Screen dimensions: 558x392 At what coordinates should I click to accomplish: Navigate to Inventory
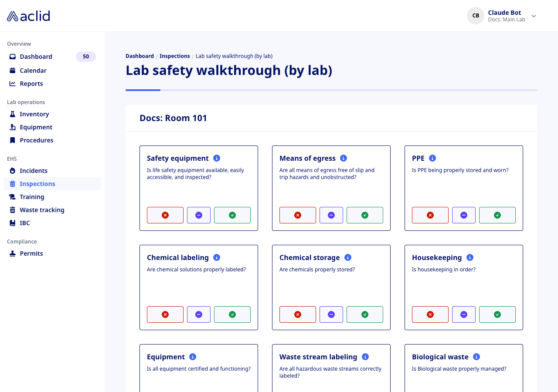(52, 114)
